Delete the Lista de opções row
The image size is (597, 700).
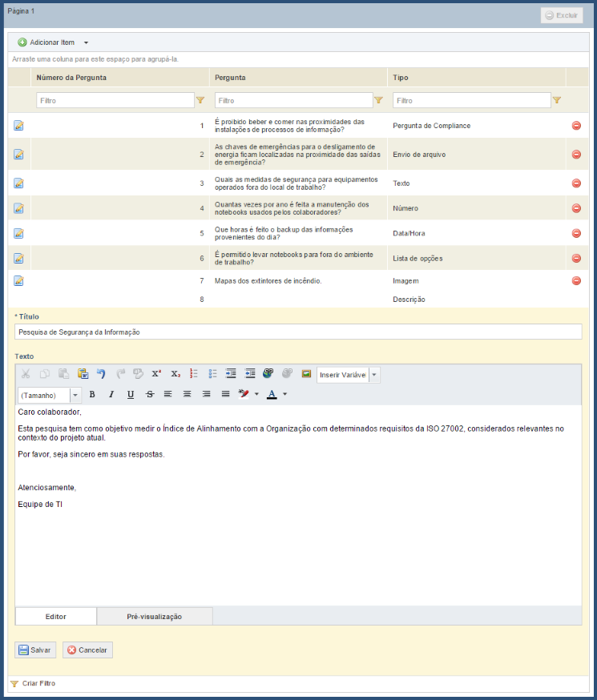[x=576, y=258]
